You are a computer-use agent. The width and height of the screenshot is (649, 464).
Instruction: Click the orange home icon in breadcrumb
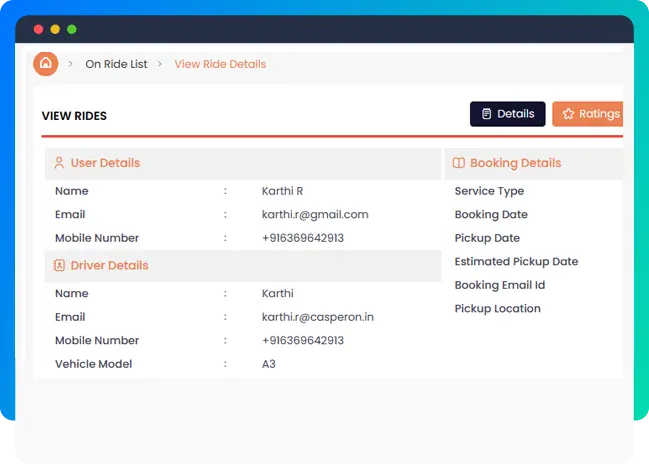click(45, 63)
